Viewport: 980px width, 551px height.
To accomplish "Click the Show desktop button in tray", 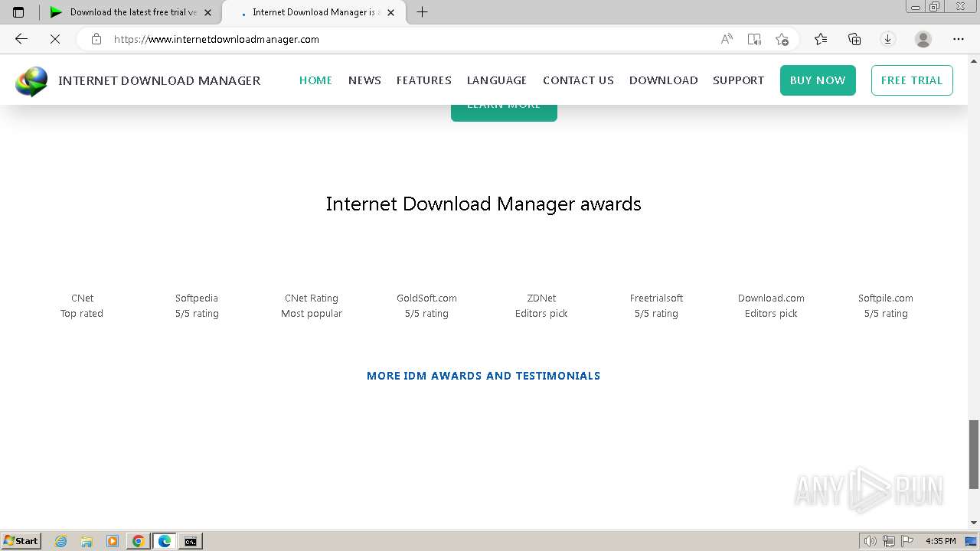I will point(971,541).
